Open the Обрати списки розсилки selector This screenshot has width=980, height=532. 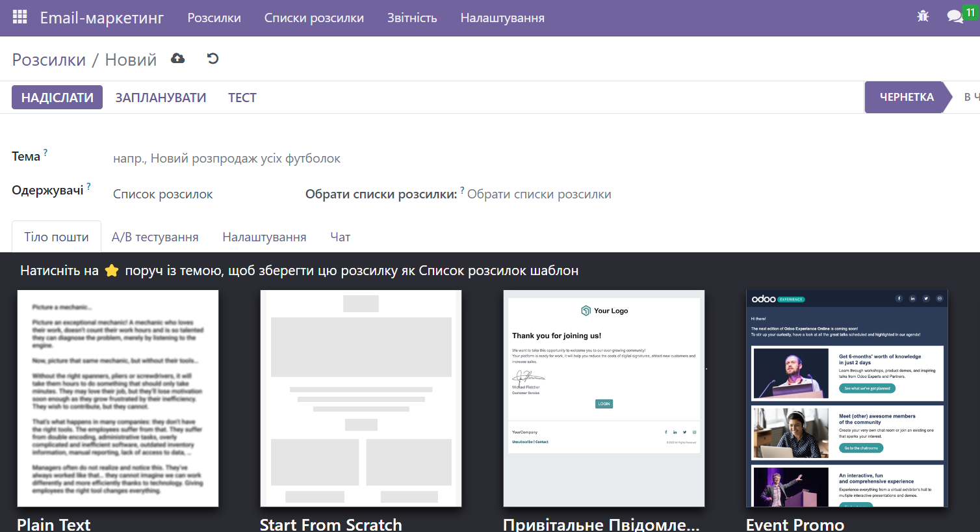(539, 194)
